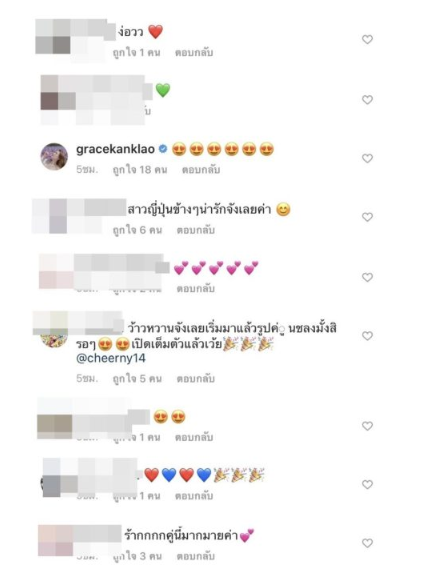The width and height of the screenshot is (436, 583).
Task: Like the green heart comment
Action: click(367, 100)
